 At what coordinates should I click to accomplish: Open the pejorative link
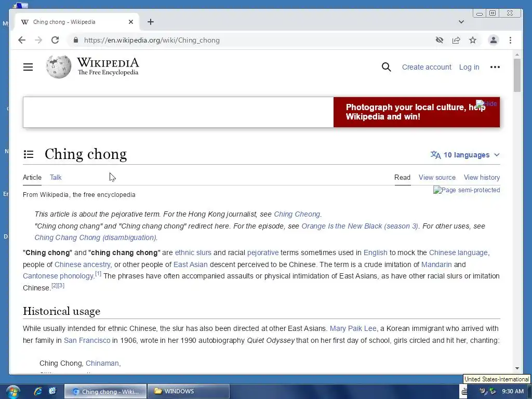[x=263, y=252]
